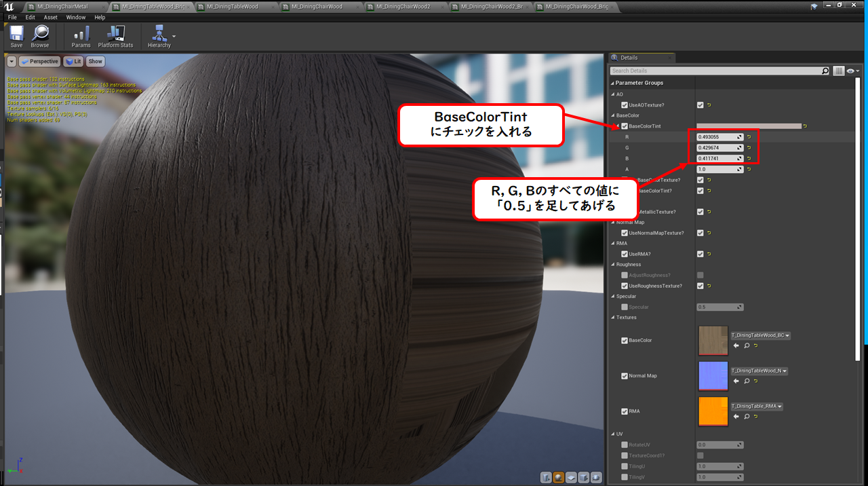Reset BaseColorTint color to default
Viewport: 868px width, 486px height.
(x=806, y=126)
